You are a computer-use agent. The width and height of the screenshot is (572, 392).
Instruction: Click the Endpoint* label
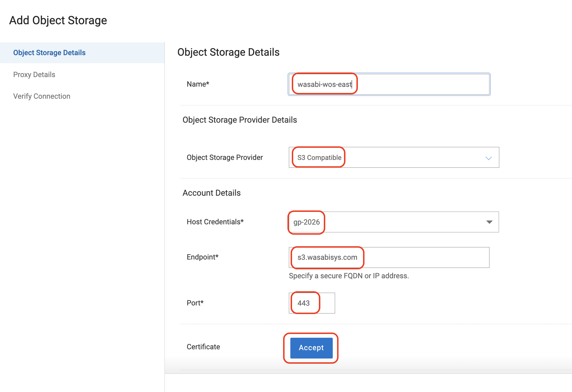pos(203,257)
